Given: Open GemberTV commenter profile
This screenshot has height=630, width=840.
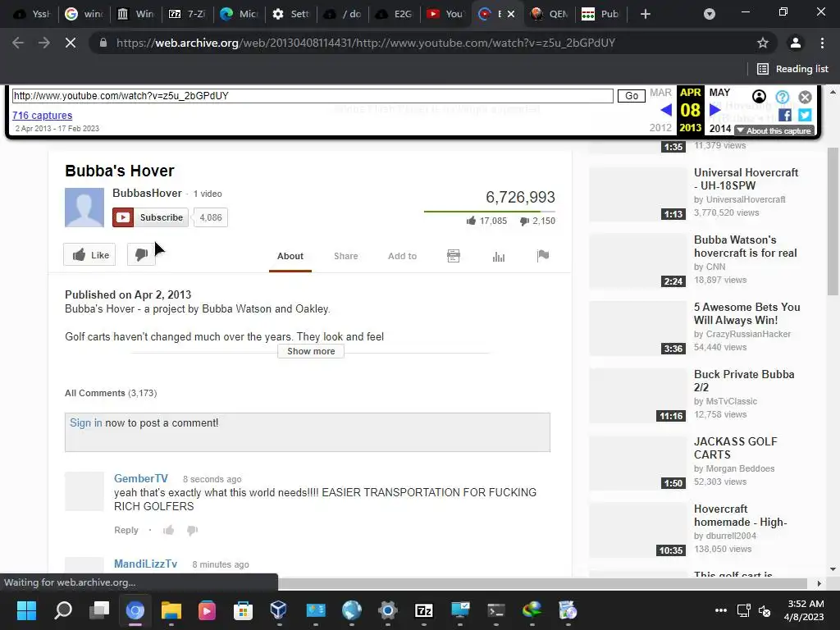Looking at the screenshot, I should [x=141, y=478].
